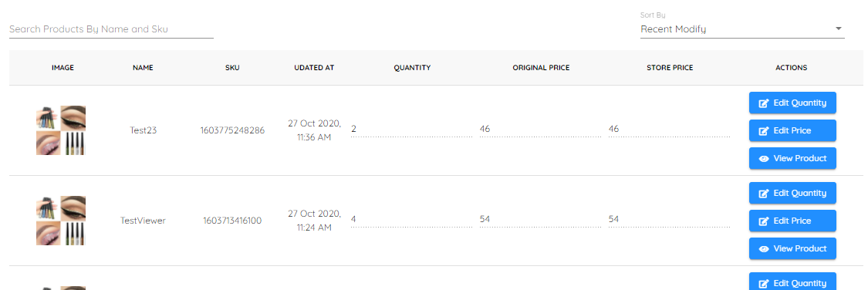Click the pencil icon on the third row's Edit Quantity
Screen dimensions: 868x290
[x=763, y=283]
